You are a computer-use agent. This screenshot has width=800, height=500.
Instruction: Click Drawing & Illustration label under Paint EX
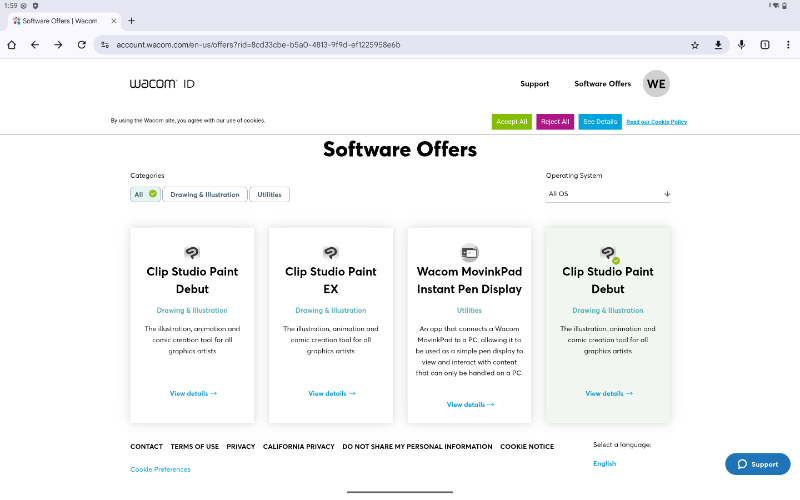point(331,310)
